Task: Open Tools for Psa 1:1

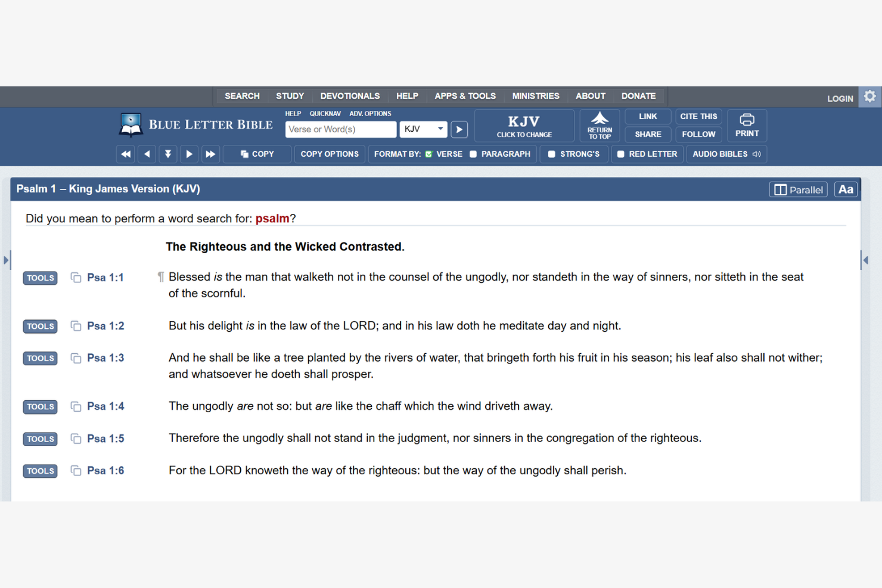Action: 40,278
